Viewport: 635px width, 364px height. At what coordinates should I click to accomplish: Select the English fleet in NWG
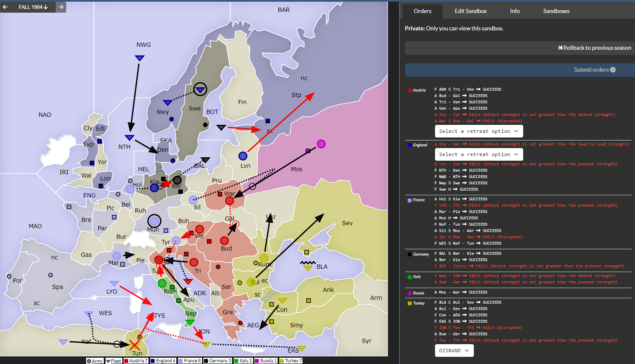(140, 58)
